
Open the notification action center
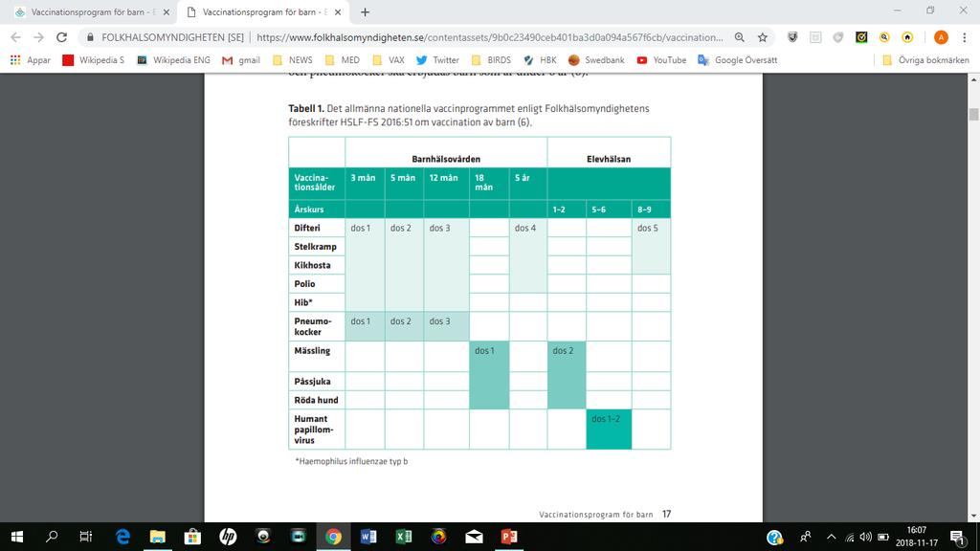[957, 537]
